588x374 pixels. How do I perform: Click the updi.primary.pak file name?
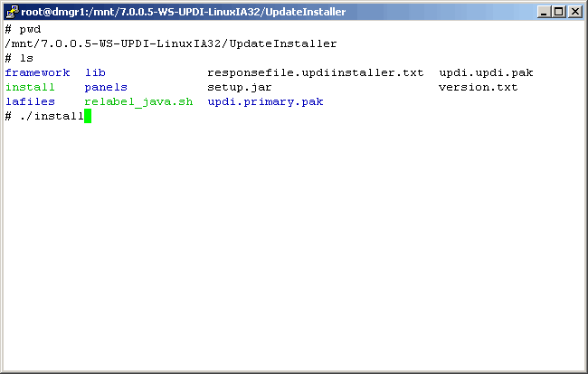pyautogui.click(x=265, y=101)
